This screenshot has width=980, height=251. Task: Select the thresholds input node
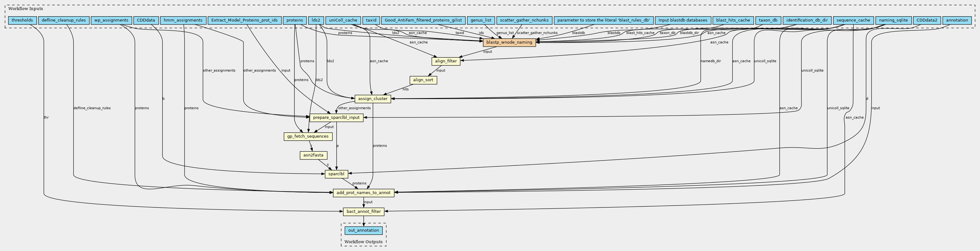coord(22,20)
